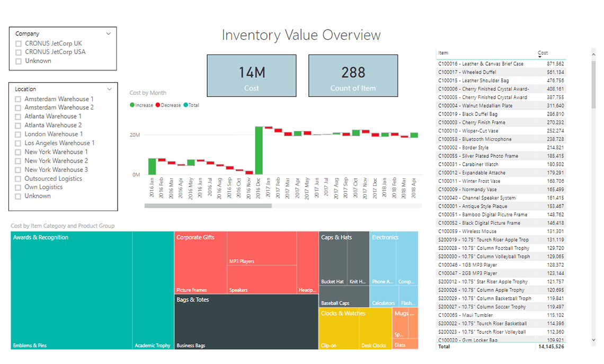Click row C100004 - Walnut Medallian Plate

pyautogui.click(x=501, y=106)
